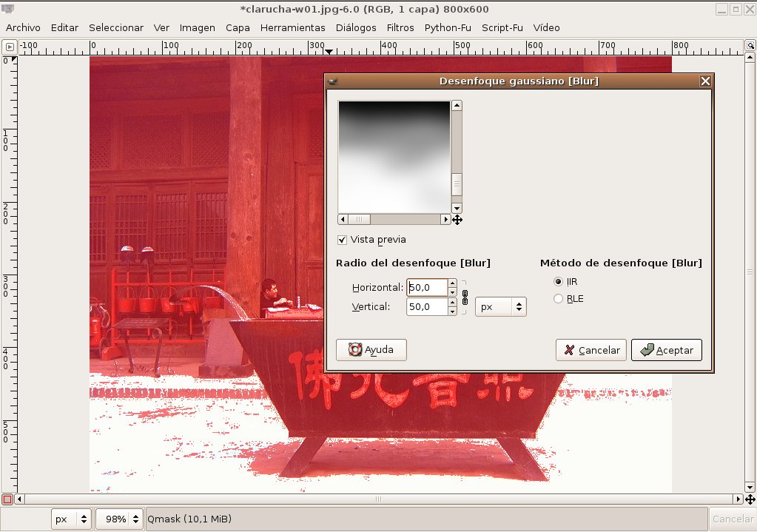Click the canvas horizontal scroll right arrow
This screenshot has height=532, width=757.
point(739,499)
